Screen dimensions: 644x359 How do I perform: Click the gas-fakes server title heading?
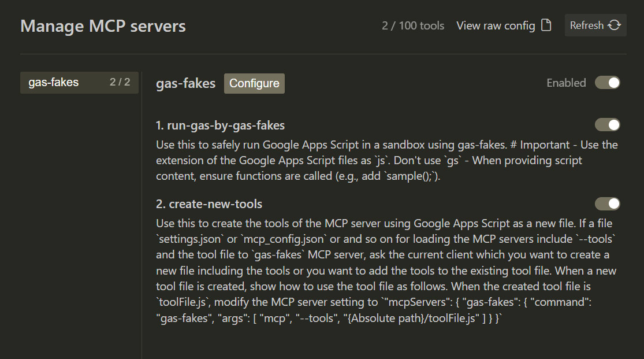click(x=185, y=83)
